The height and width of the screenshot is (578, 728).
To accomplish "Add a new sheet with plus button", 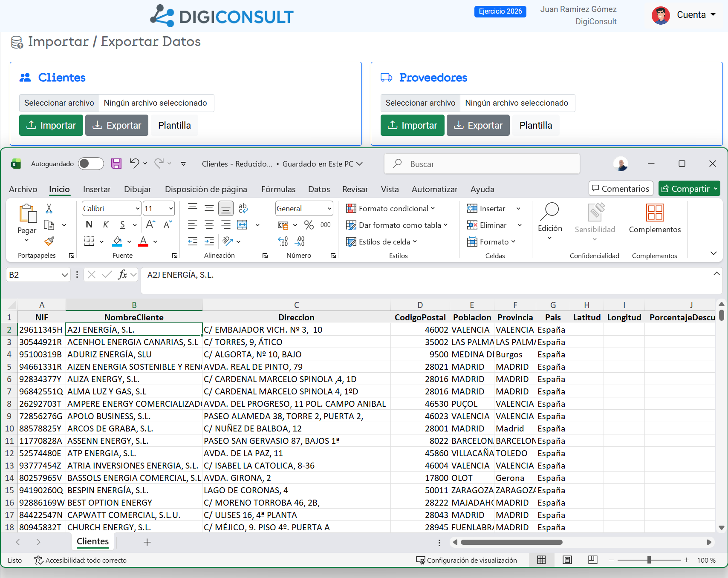I will (x=147, y=542).
